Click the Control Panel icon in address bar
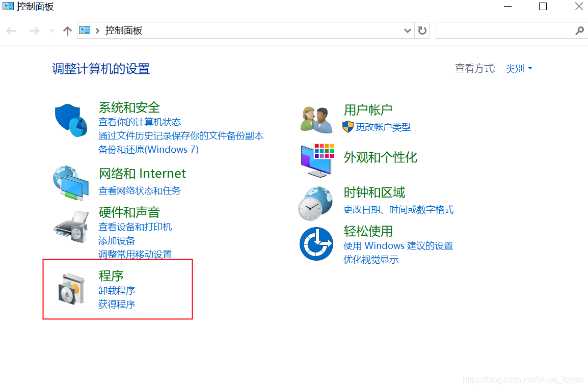This screenshot has width=588, height=389. click(85, 30)
